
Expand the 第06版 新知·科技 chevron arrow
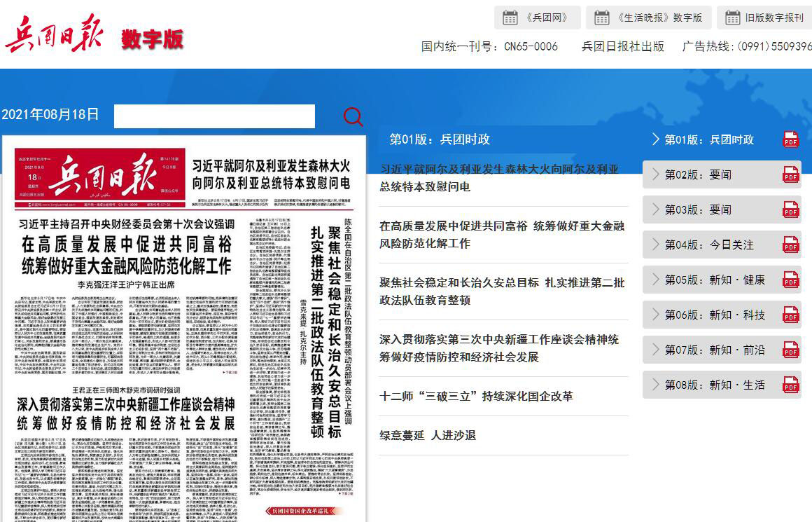[655, 315]
